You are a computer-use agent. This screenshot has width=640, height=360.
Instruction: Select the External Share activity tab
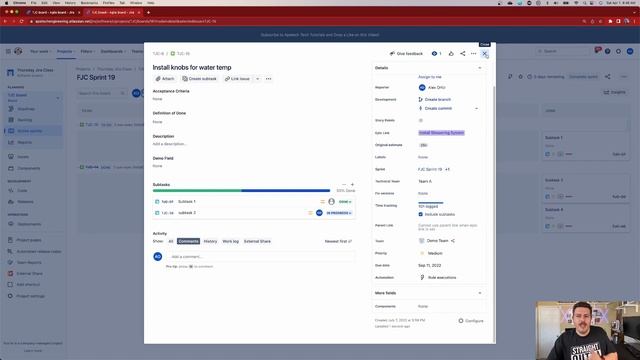[x=257, y=241]
